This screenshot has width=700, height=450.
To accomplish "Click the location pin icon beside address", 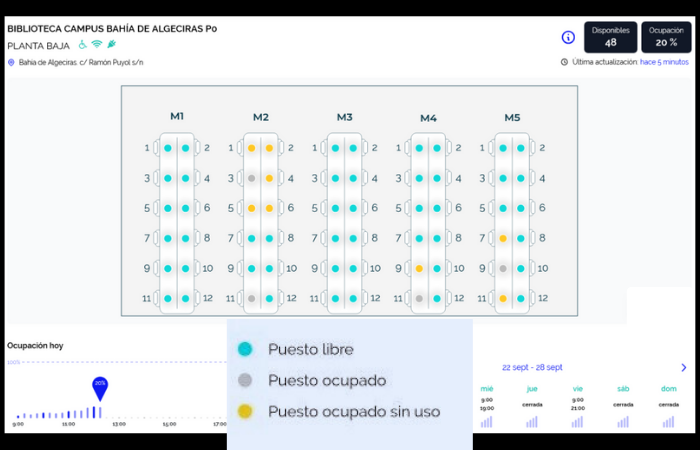I will point(11,62).
